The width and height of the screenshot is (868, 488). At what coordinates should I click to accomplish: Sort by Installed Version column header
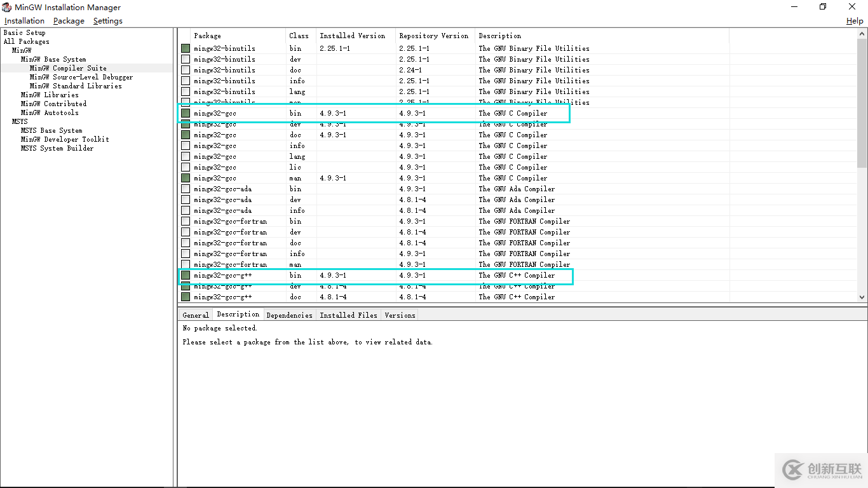[356, 36]
